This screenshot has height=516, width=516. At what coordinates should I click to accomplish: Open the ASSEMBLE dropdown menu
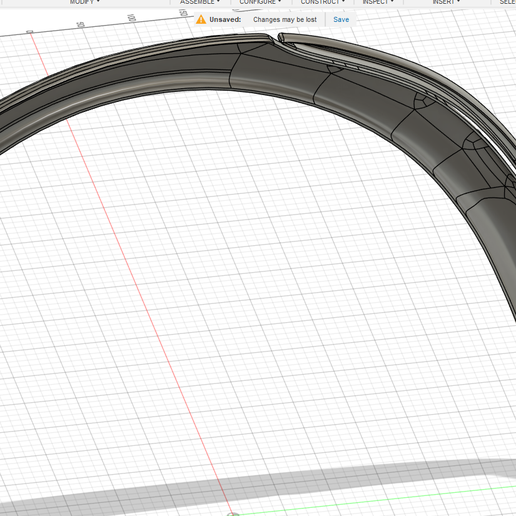click(200, 2)
